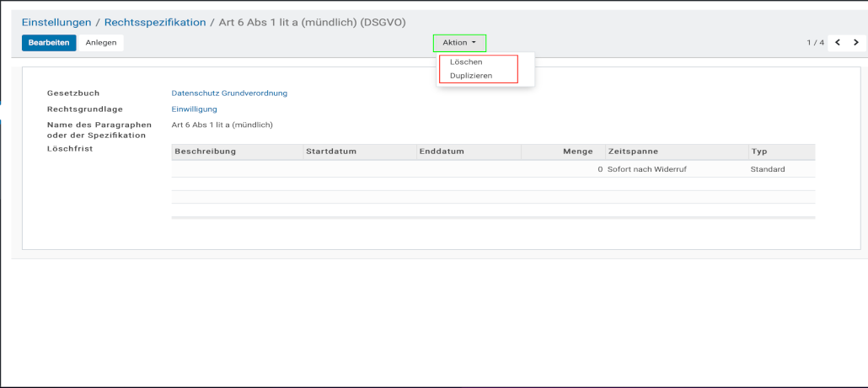Open the Datenschutz Grundverordnung link
Screen dimensions: 868x388
(229, 93)
